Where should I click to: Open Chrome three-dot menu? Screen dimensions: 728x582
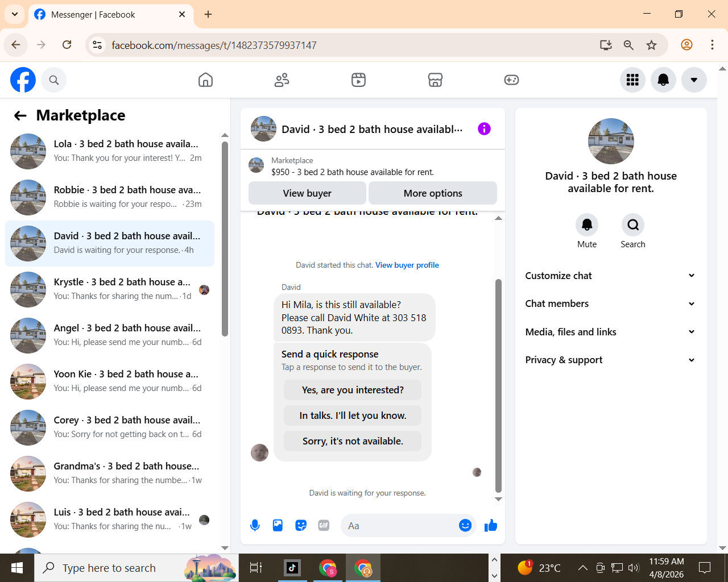712,45
